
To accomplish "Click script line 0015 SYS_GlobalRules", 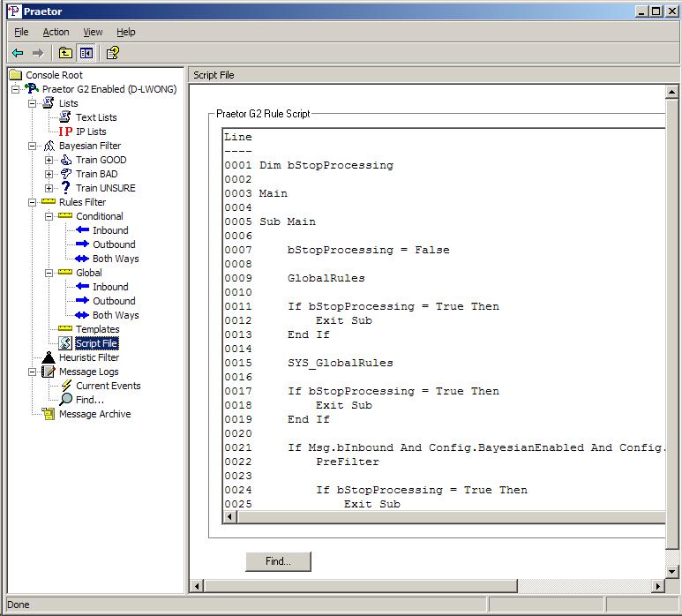I will coord(341,363).
